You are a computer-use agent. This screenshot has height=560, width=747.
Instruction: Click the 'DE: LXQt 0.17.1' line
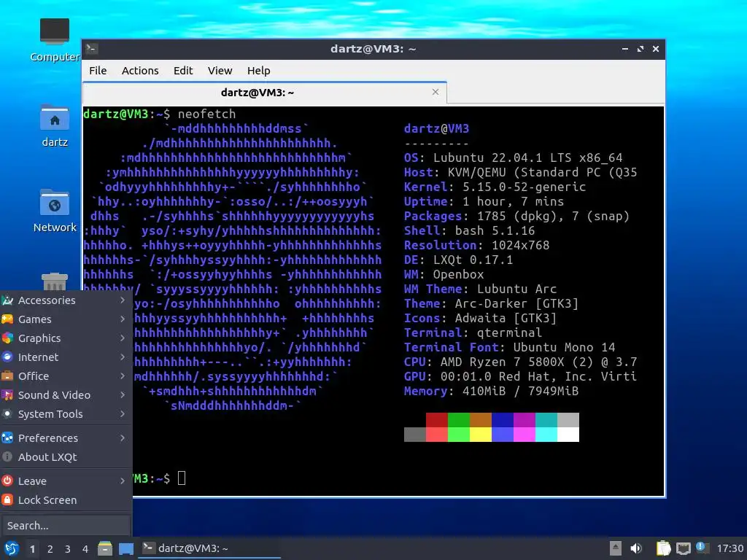(x=458, y=260)
